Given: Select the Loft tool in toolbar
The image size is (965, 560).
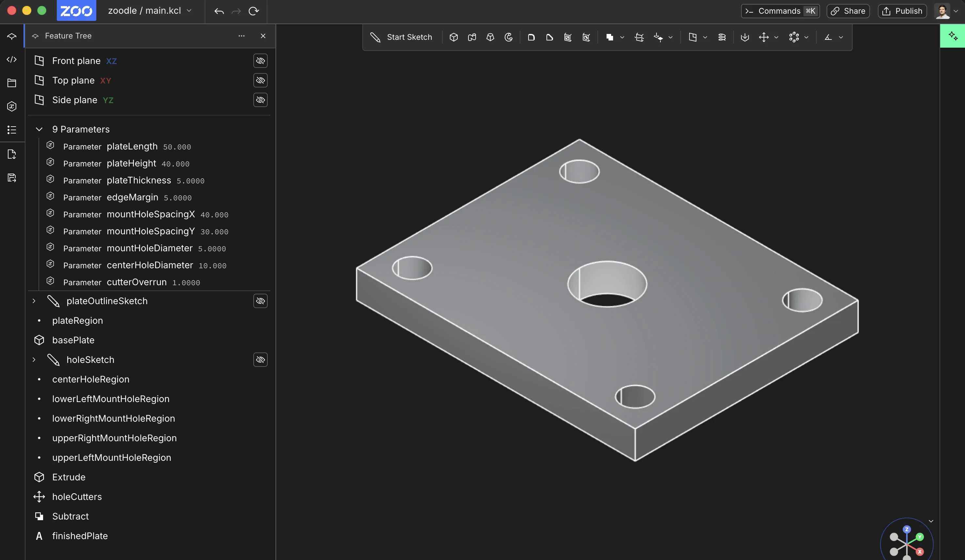Looking at the screenshot, I should point(490,37).
